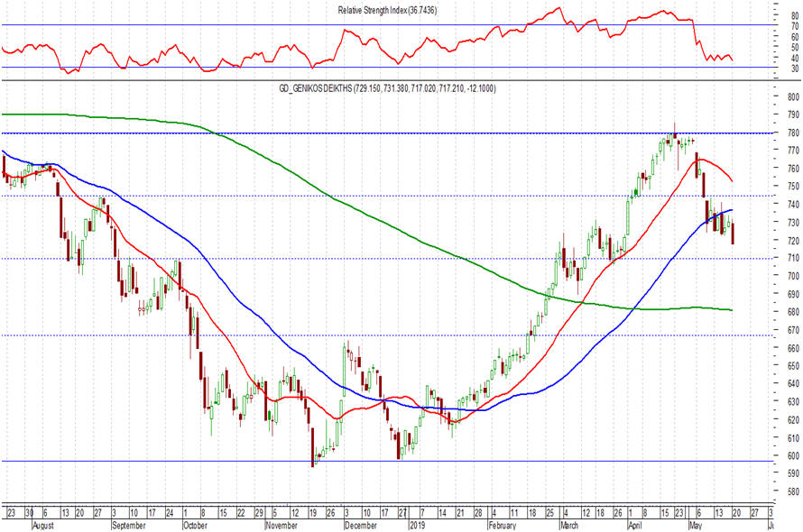The height and width of the screenshot is (532, 803).
Task: Click the date tick label 22
Action: (241, 513)
